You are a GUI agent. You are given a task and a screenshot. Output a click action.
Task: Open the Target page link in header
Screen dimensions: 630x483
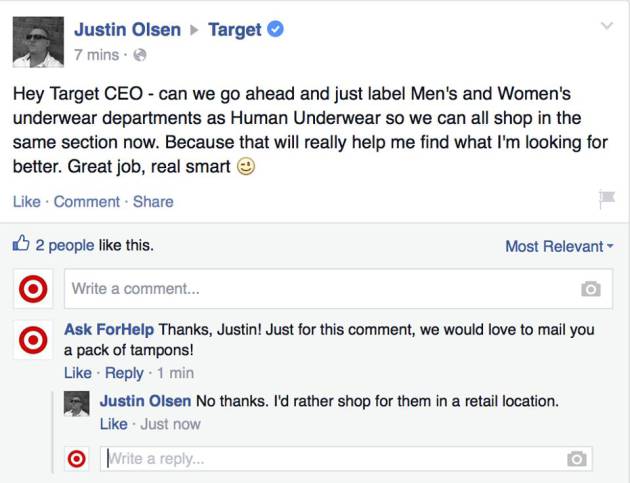234,30
